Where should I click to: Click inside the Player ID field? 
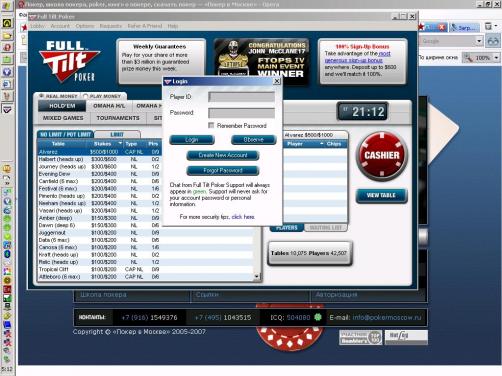click(241, 97)
